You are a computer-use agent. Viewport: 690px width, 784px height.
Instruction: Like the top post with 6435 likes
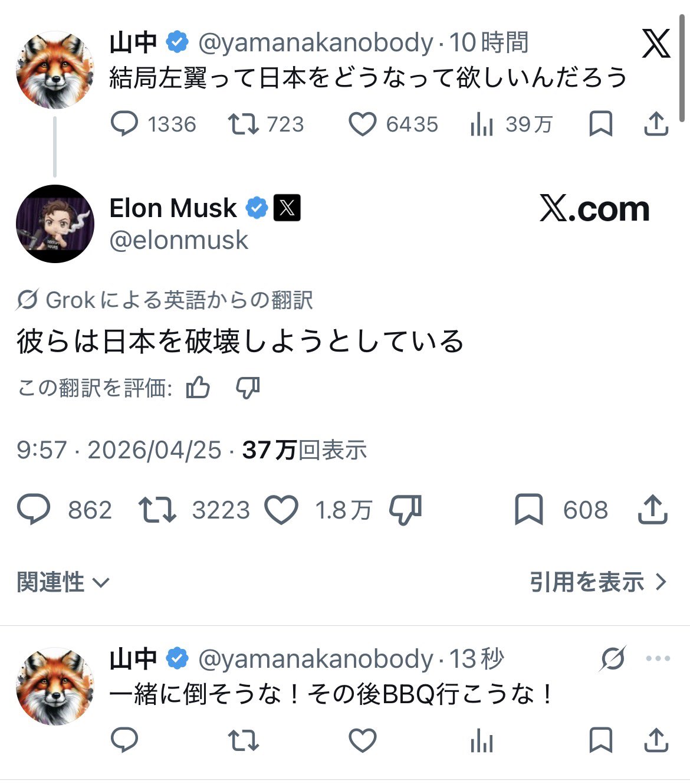(x=362, y=124)
